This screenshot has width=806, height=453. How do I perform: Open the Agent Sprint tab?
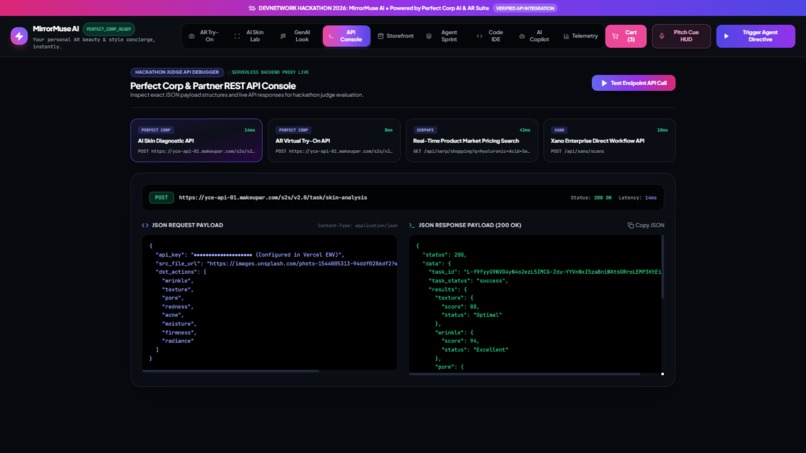[x=443, y=36]
